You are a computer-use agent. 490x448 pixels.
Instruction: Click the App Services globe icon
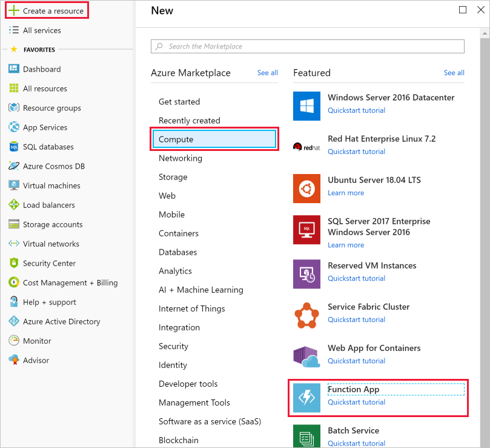[x=14, y=127]
